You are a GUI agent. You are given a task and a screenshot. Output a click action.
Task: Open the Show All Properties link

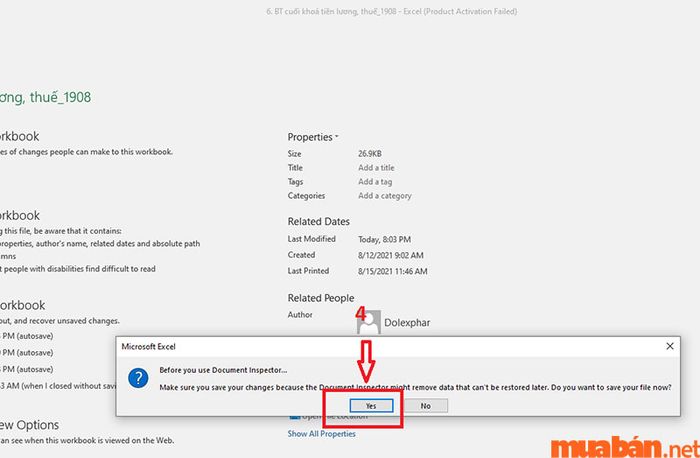tap(321, 433)
